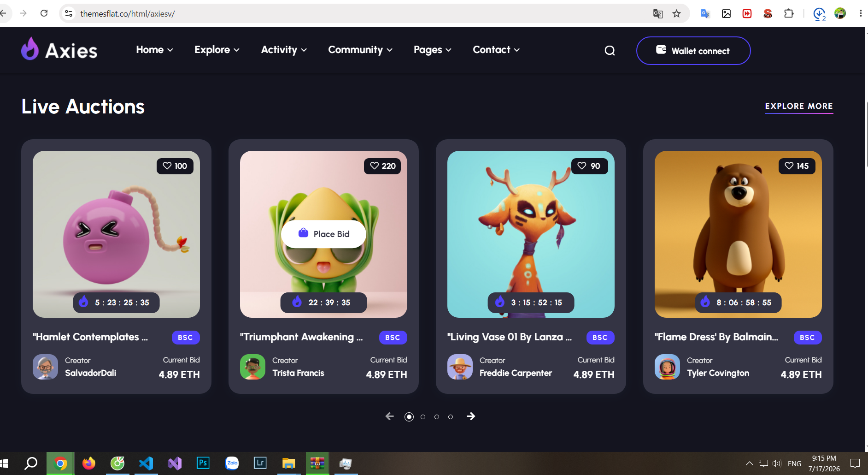Screen dimensions: 868x475
Task: Go to next auction slide arrow
Action: point(471,416)
